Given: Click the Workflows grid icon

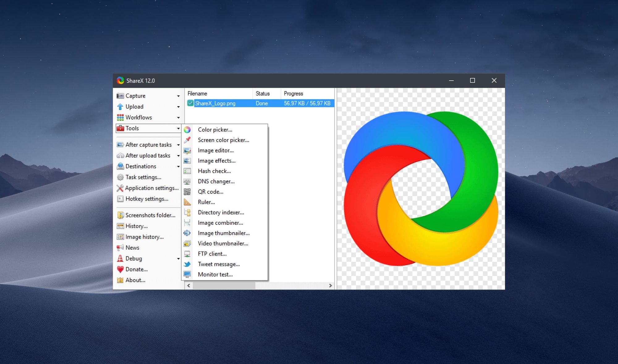Looking at the screenshot, I should (120, 117).
